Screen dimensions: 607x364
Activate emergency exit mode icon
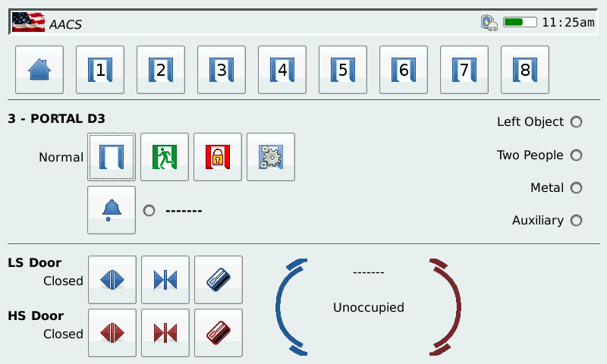point(165,157)
